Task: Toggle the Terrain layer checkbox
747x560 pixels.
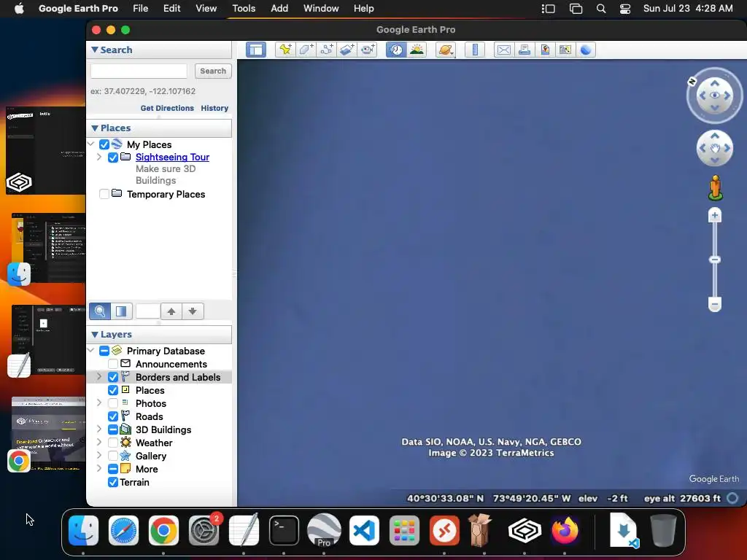Action: pos(113,483)
